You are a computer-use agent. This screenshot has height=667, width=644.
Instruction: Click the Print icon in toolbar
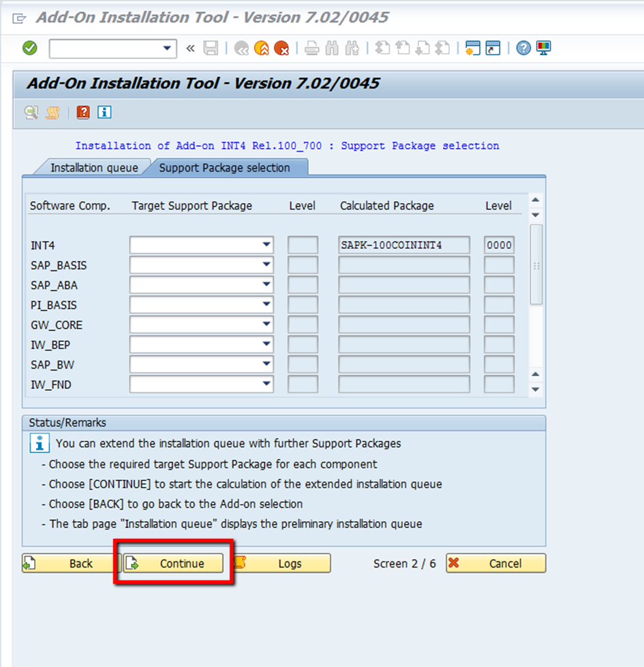311,48
